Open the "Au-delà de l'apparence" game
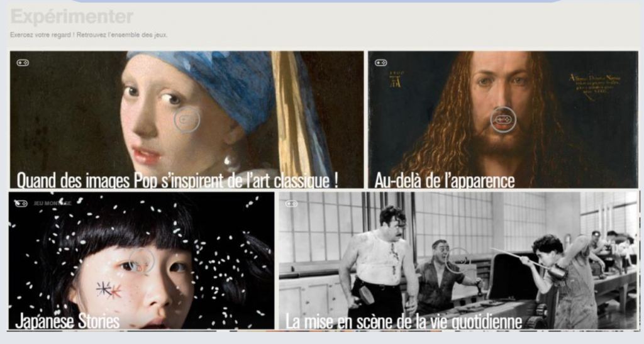Viewport: 644px width, 344px height. pos(445,180)
